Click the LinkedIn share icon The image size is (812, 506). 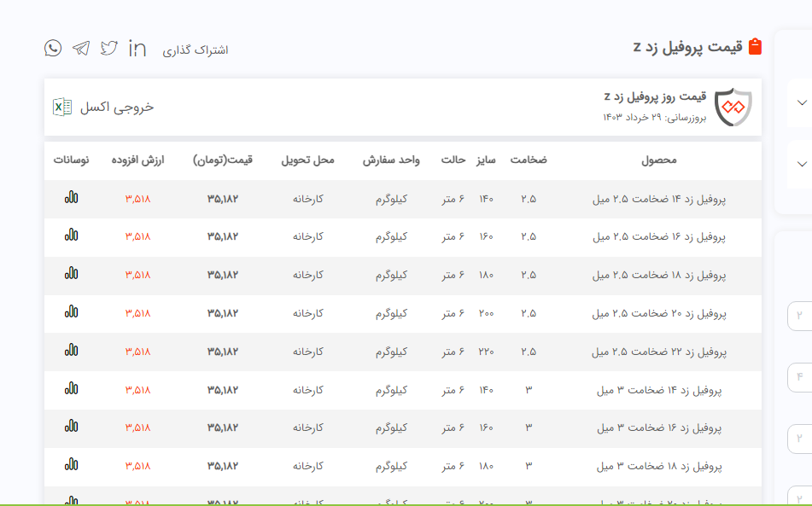[x=137, y=49]
